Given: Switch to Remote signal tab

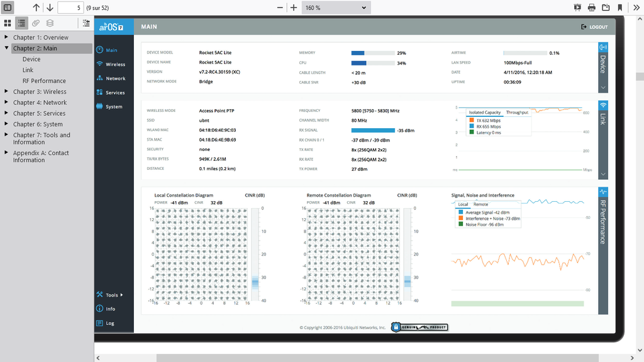Looking at the screenshot, I should 480,204.
